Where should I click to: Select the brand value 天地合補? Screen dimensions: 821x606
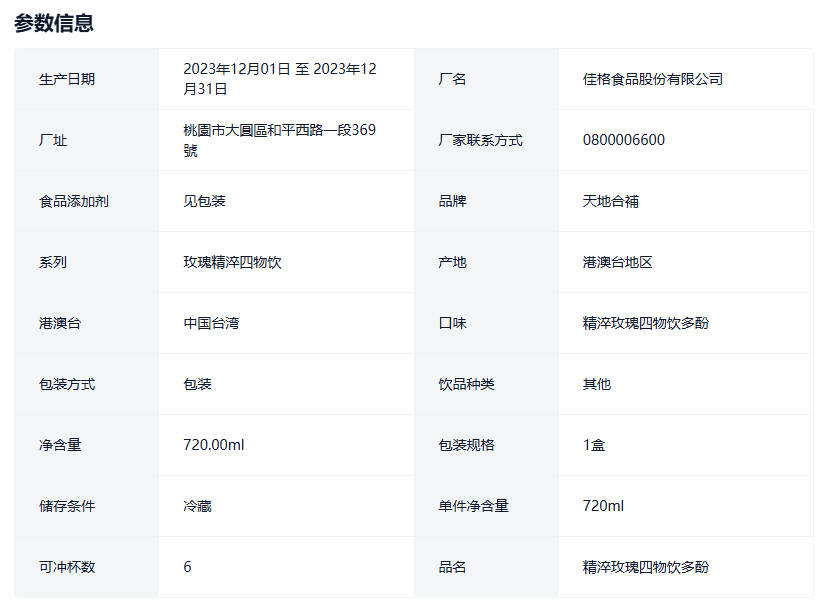click(610, 201)
